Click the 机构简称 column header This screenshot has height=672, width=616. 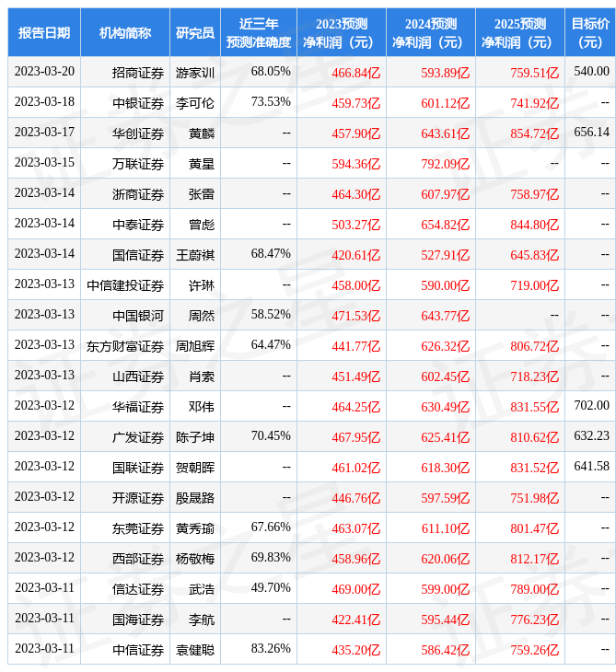125,33
